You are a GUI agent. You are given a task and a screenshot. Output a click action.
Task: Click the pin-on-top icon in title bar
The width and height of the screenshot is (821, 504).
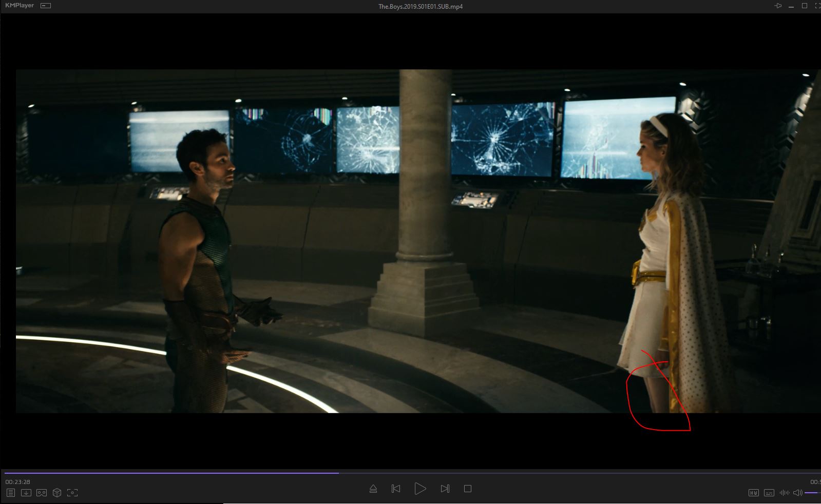(778, 6)
